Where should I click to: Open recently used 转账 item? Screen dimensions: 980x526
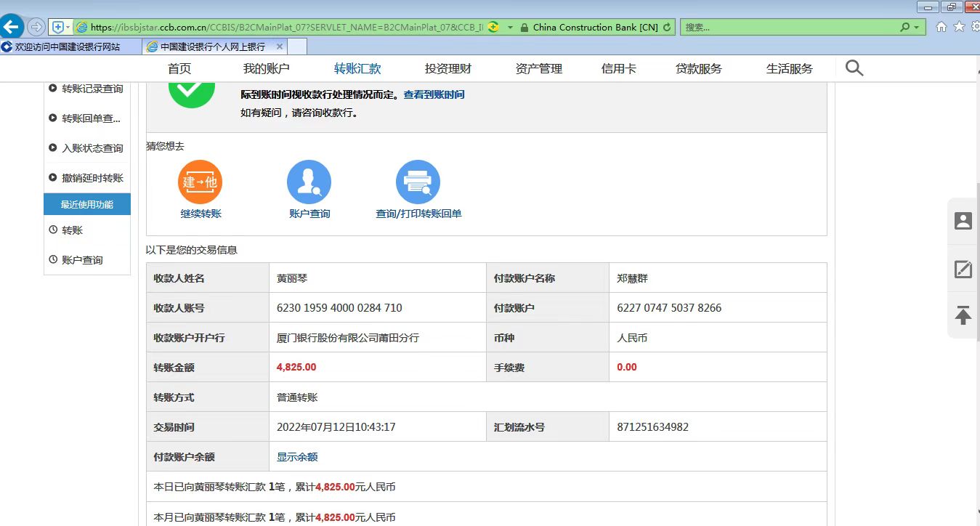click(x=73, y=230)
